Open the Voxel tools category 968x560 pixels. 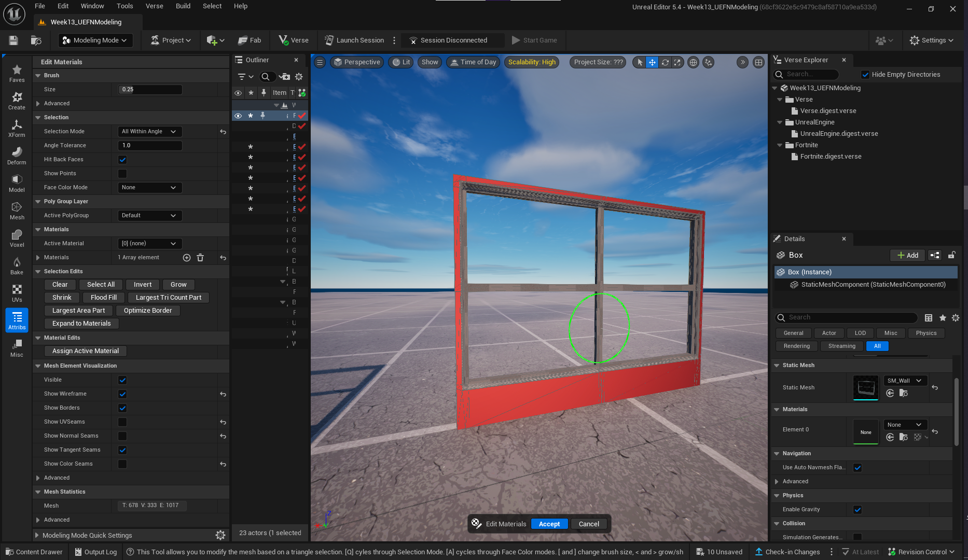pyautogui.click(x=17, y=238)
